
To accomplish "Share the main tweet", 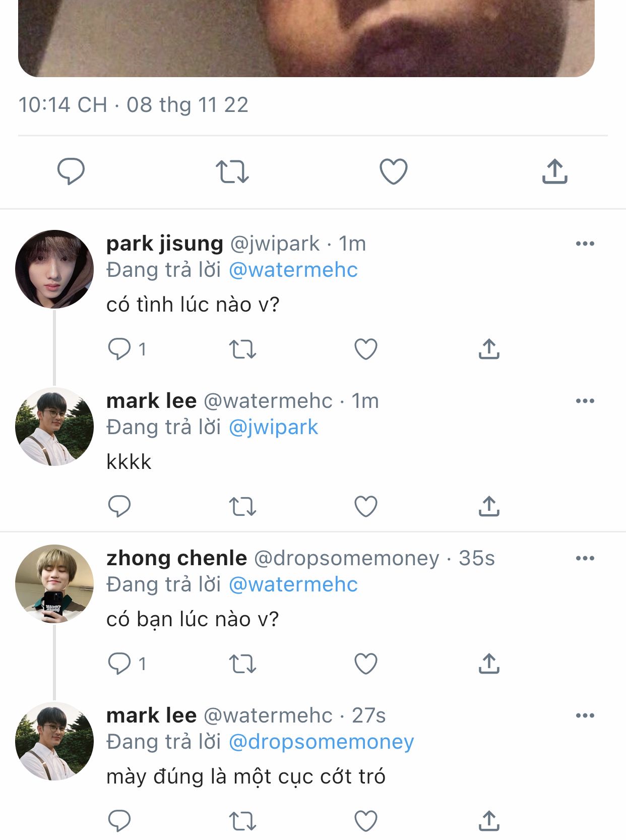I will pyautogui.click(x=554, y=171).
